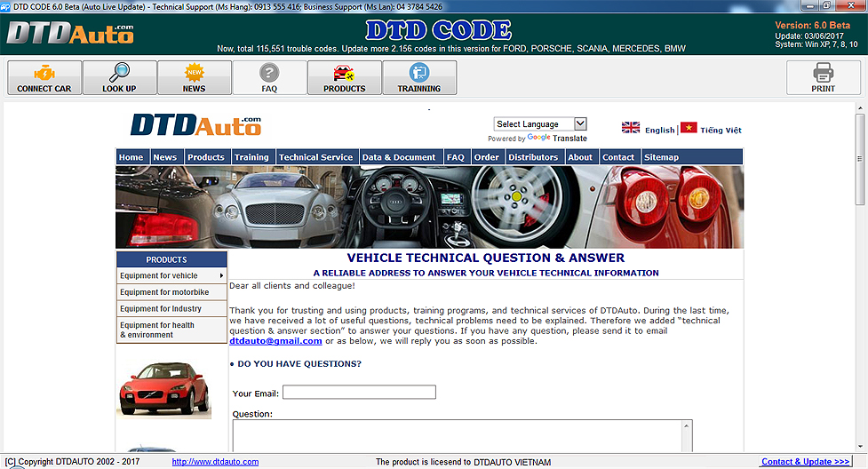This screenshot has height=469, width=868.
Task: Open Data & Document navigation item
Action: [x=399, y=157]
